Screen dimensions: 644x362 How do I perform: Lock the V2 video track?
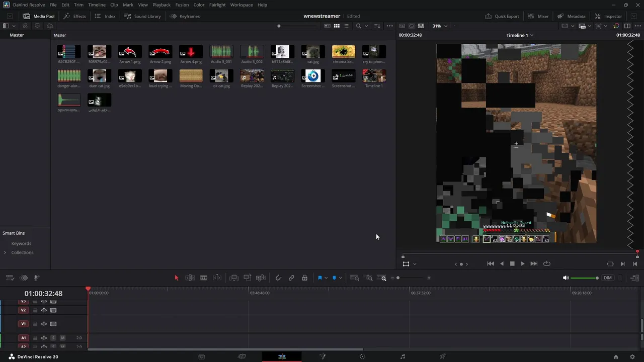point(35,310)
